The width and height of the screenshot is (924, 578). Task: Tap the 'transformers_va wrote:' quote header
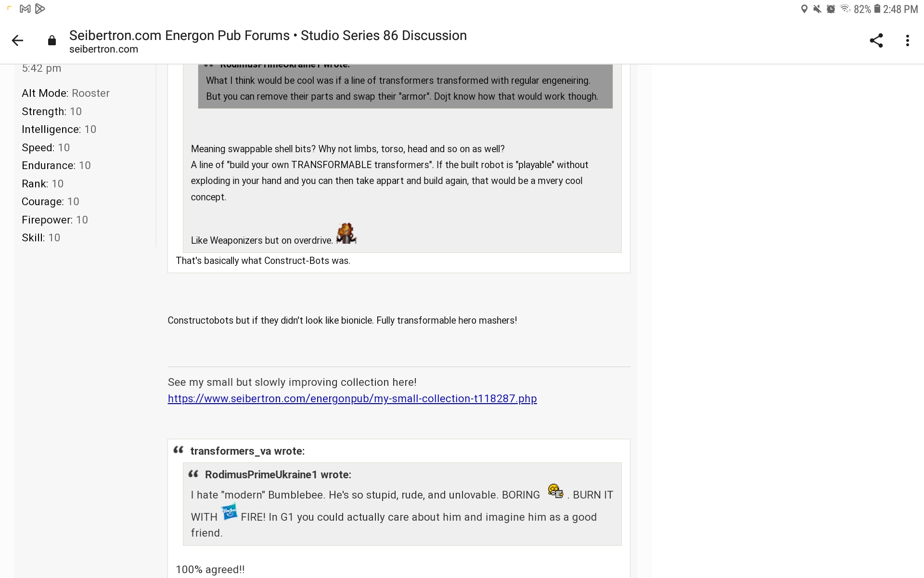247,451
